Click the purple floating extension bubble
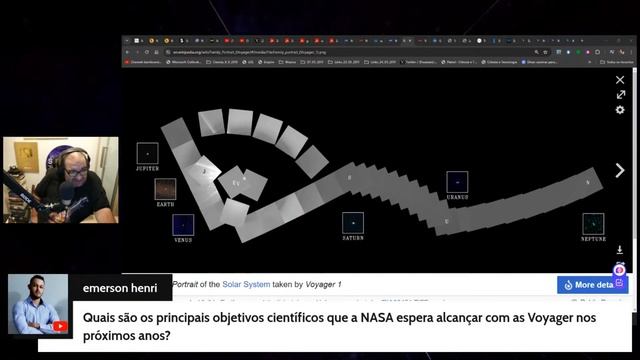Screen dimensions: 640x360 tap(620, 270)
